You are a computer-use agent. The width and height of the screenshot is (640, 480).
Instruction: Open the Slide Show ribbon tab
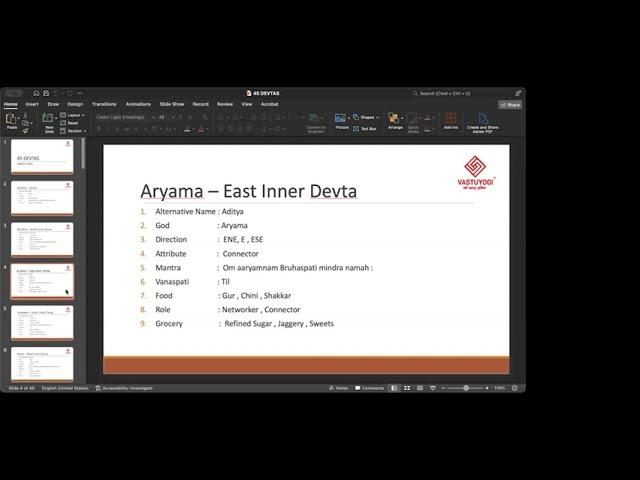pyautogui.click(x=172, y=104)
